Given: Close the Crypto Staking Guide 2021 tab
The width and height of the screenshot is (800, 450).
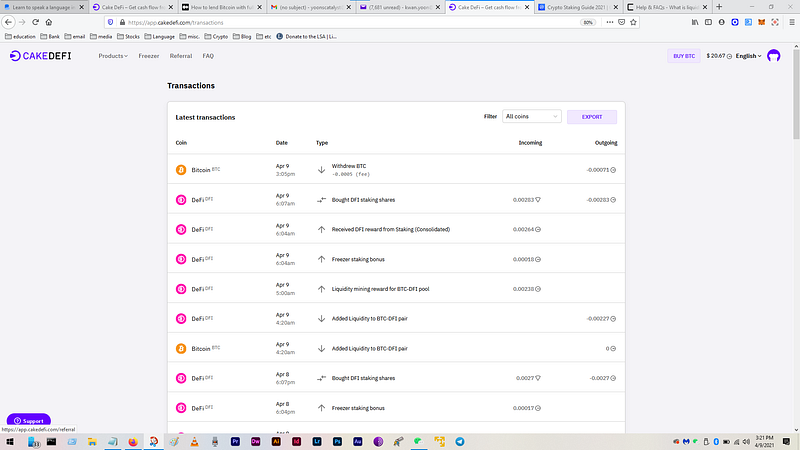Looking at the screenshot, I should 615,7.
